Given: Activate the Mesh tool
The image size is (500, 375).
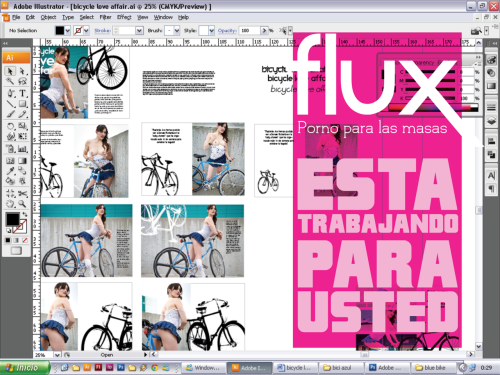Looking at the screenshot, I should pos(10,161).
